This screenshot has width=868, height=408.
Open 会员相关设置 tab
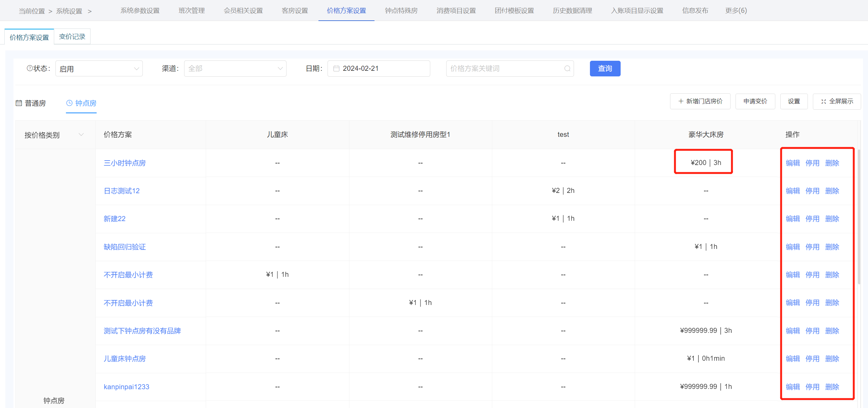click(243, 10)
